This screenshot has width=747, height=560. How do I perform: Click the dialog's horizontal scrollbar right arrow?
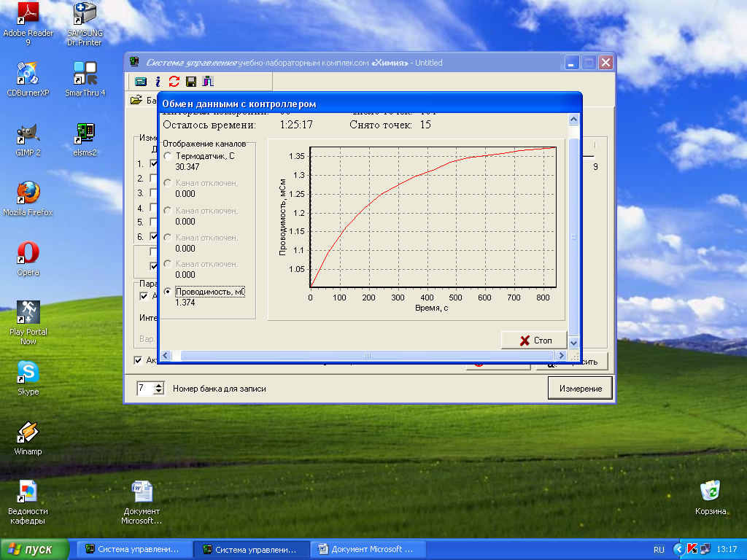(561, 355)
